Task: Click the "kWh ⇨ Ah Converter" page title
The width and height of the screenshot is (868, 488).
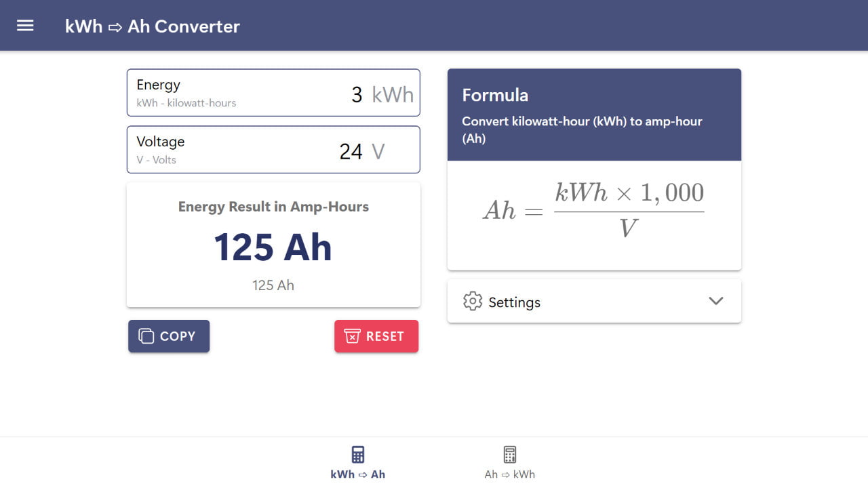Action: point(153,26)
